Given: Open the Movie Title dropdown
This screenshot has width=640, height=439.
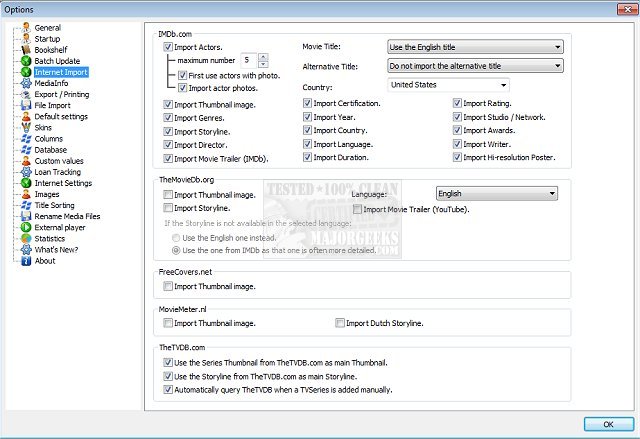Looking at the screenshot, I should (x=475, y=47).
